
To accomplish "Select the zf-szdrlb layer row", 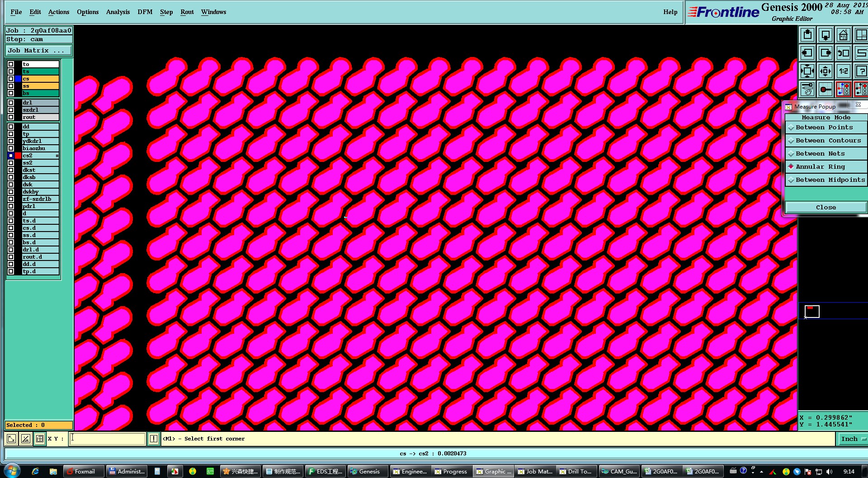I will (40, 199).
